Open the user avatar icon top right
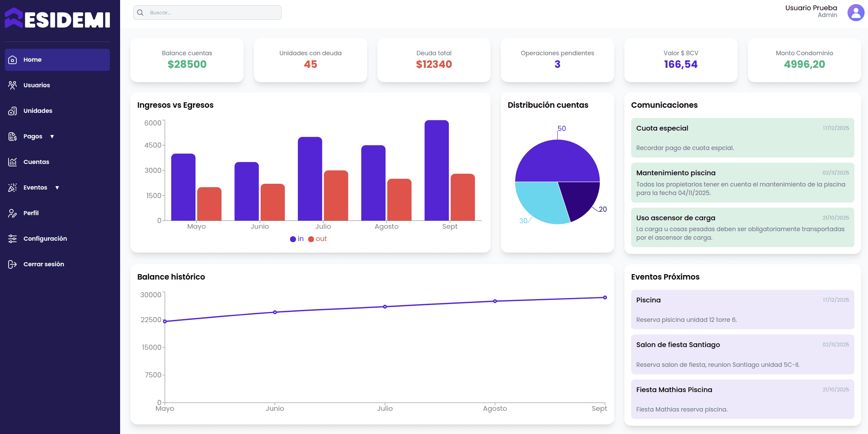This screenshot has height=434, width=868. point(856,12)
